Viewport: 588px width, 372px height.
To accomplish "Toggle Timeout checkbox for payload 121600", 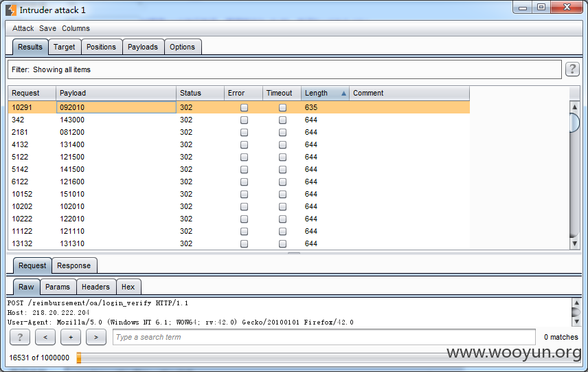I will (x=283, y=182).
